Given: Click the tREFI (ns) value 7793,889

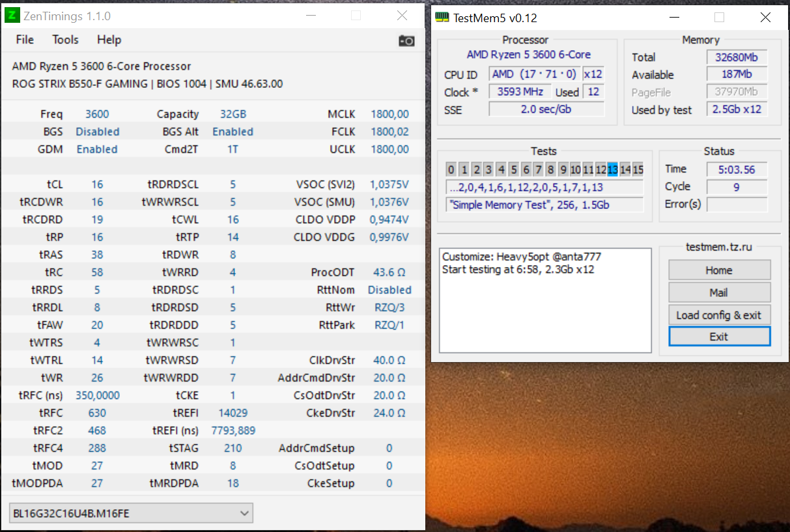Looking at the screenshot, I should tap(233, 430).
